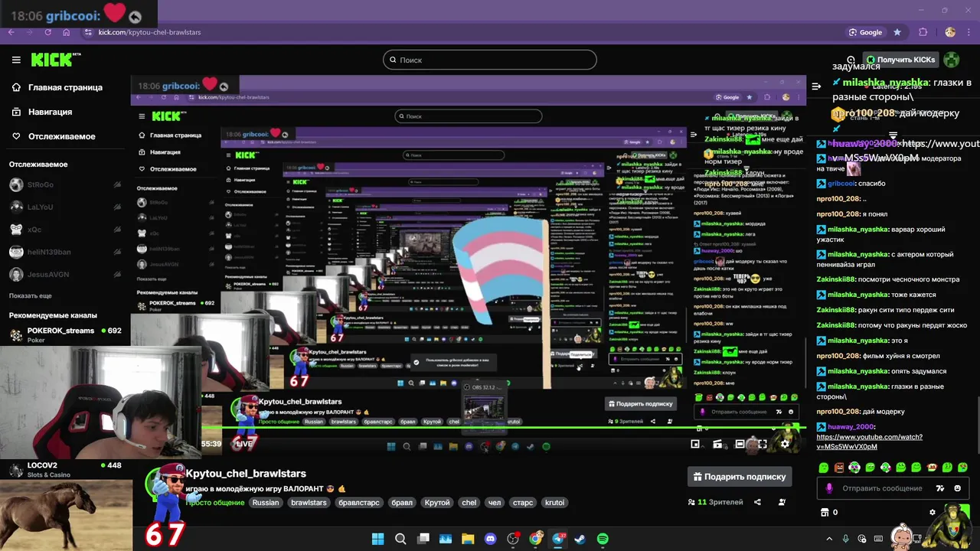Click the translate icon in chat input
Image resolution: width=980 pixels, height=551 pixels.
click(940, 488)
